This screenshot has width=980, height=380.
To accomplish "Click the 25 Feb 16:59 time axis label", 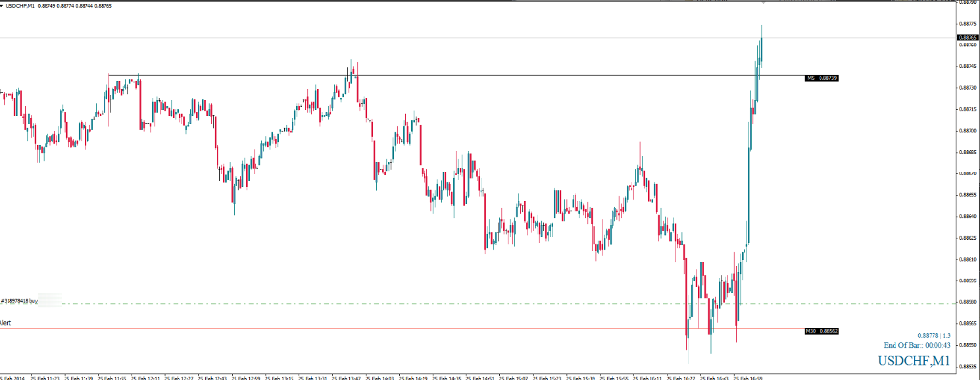I will point(748,378).
